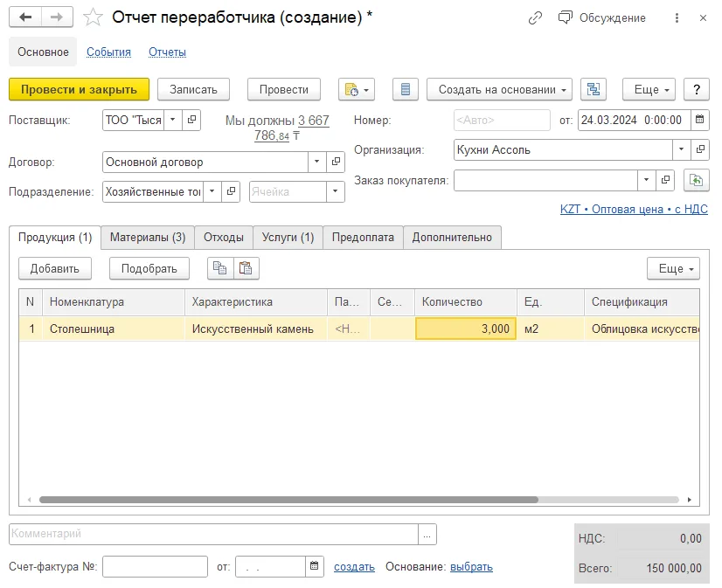Viewport: 722px width, 588px height.
Task: Copy rows with the copy icon
Action: (220, 268)
